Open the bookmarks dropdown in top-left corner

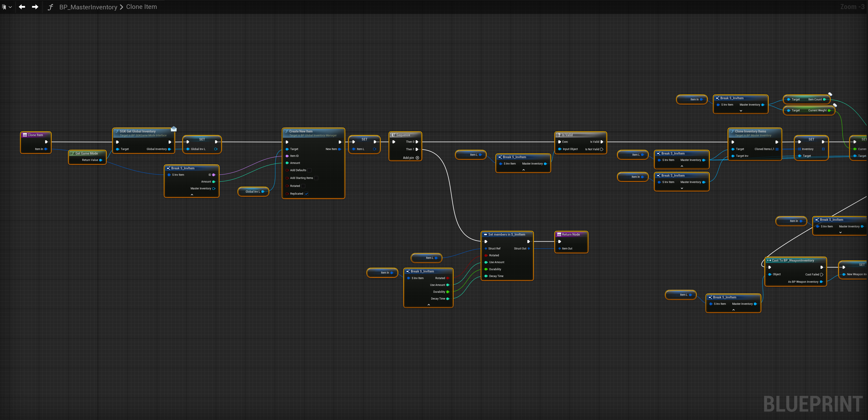click(7, 7)
